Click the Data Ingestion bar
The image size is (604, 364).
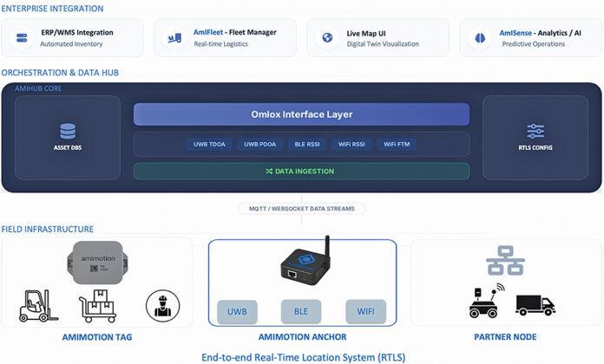tap(302, 172)
